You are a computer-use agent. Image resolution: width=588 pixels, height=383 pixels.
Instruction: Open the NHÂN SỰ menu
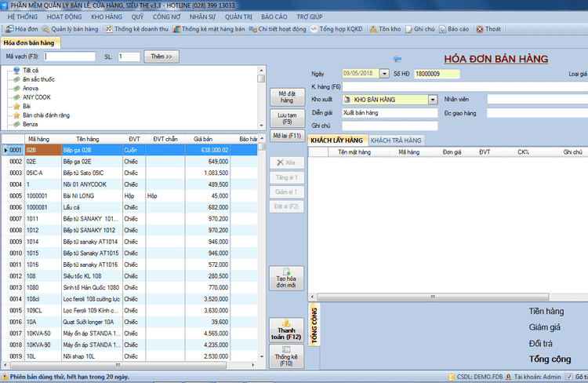coord(202,17)
